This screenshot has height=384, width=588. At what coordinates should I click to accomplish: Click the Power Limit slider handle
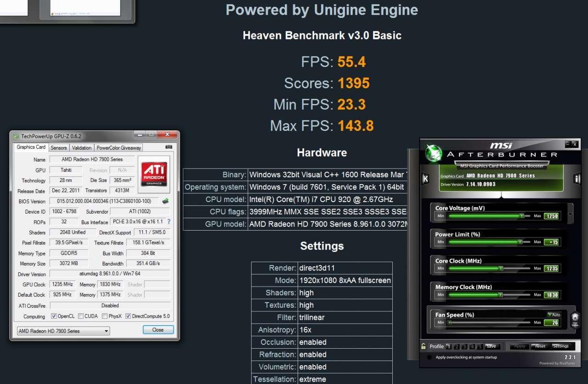tap(520, 242)
